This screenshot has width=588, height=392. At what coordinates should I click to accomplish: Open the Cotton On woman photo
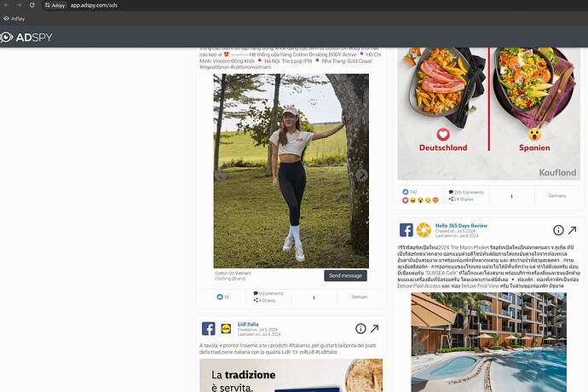point(291,170)
